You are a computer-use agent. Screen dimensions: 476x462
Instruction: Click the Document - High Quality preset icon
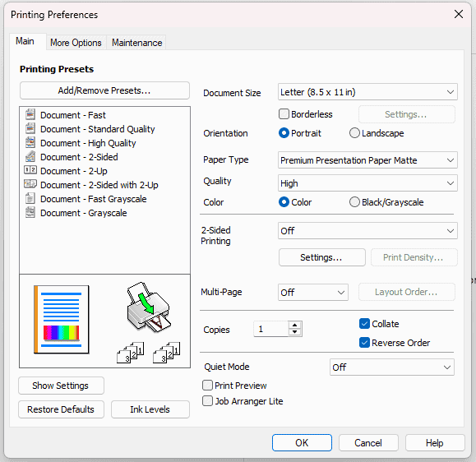coord(30,142)
